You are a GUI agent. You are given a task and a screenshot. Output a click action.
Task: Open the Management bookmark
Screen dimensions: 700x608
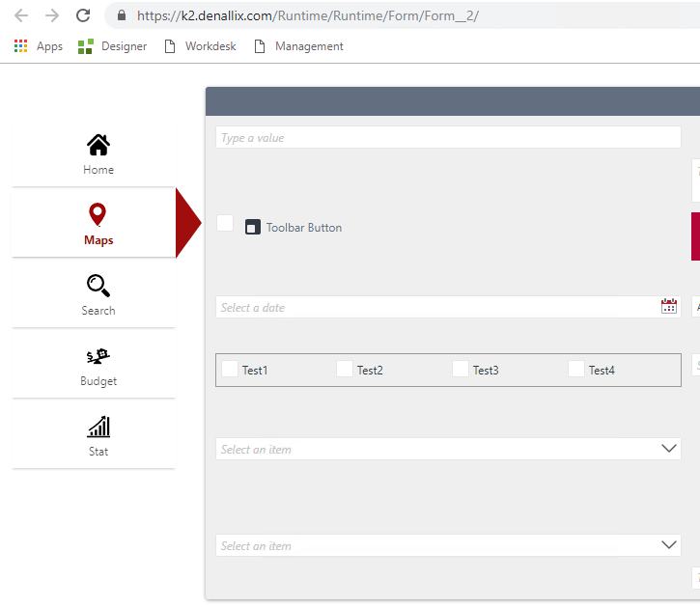298,46
